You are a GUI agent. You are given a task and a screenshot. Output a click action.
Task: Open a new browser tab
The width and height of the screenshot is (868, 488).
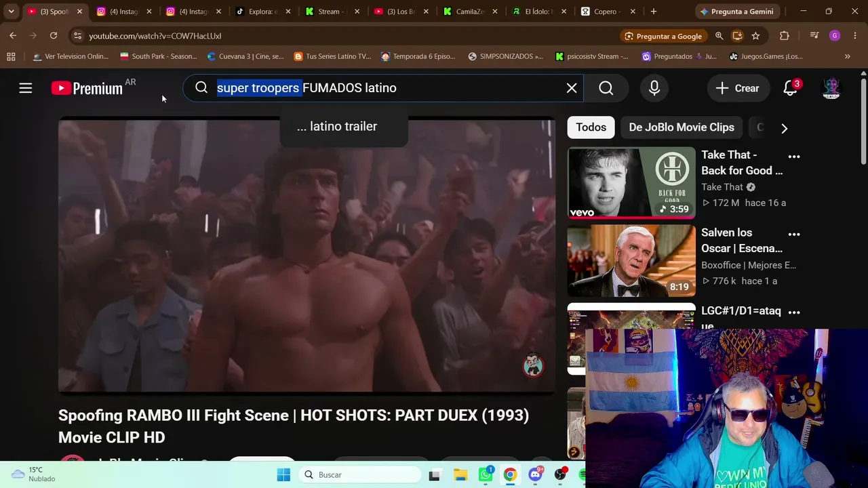654,12
